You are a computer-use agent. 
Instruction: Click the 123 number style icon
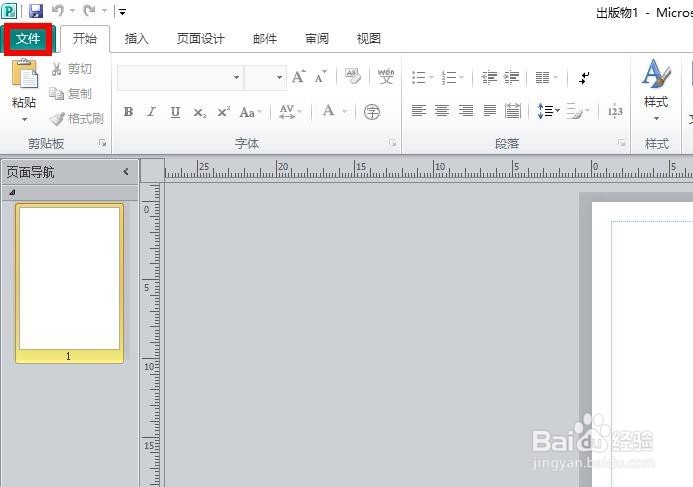click(615, 111)
